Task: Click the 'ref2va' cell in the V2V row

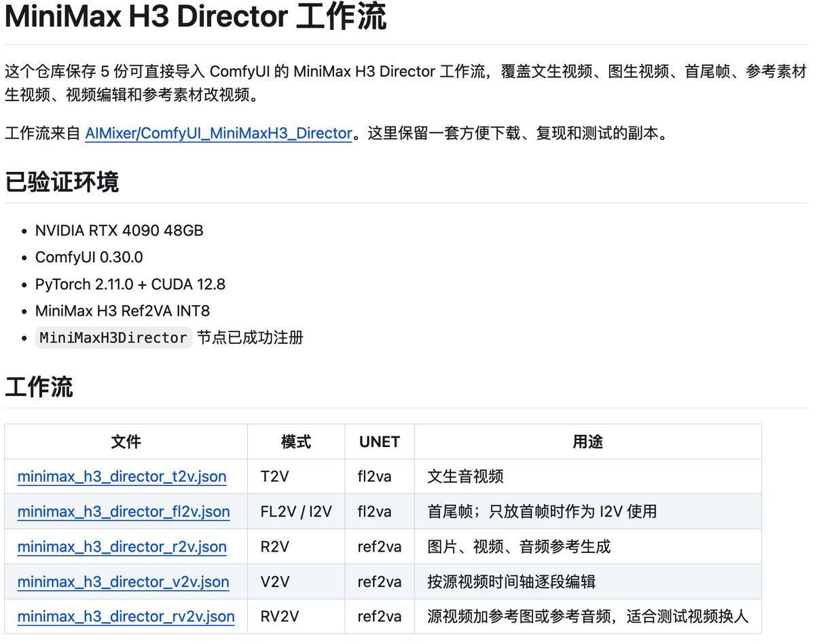Action: pyautogui.click(x=380, y=582)
